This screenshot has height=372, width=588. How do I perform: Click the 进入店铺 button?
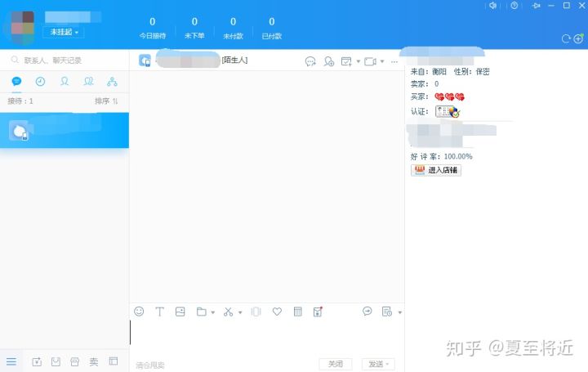pos(436,170)
